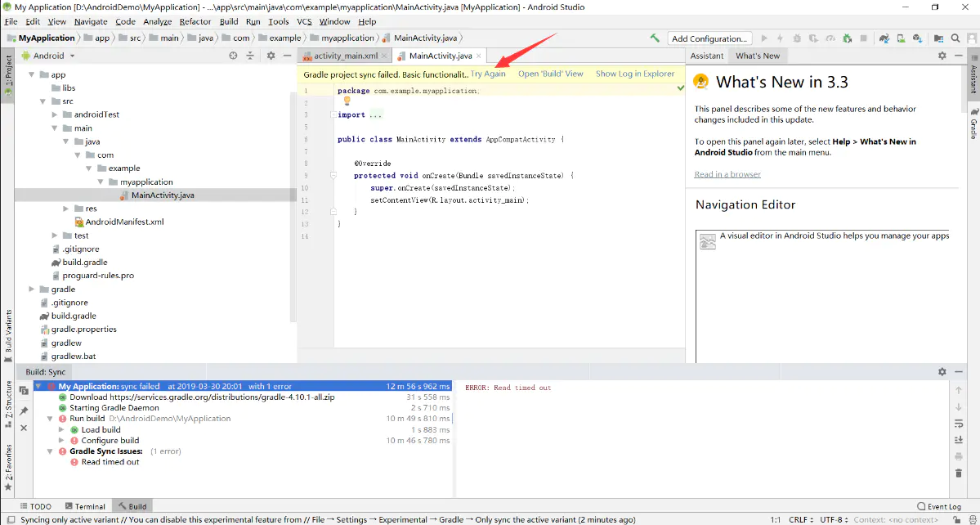
Task: Open the Event Log button
Action: [939, 506]
